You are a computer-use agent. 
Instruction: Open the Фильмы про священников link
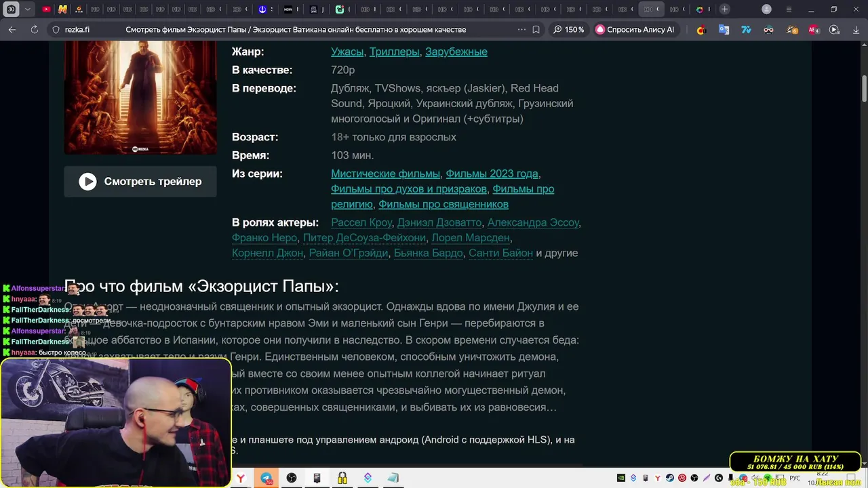pos(443,204)
